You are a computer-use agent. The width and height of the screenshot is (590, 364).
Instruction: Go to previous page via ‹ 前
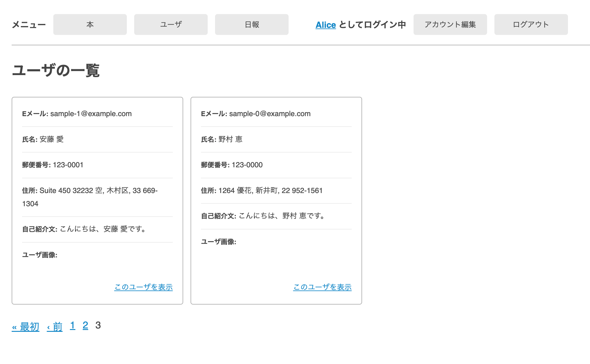(54, 327)
